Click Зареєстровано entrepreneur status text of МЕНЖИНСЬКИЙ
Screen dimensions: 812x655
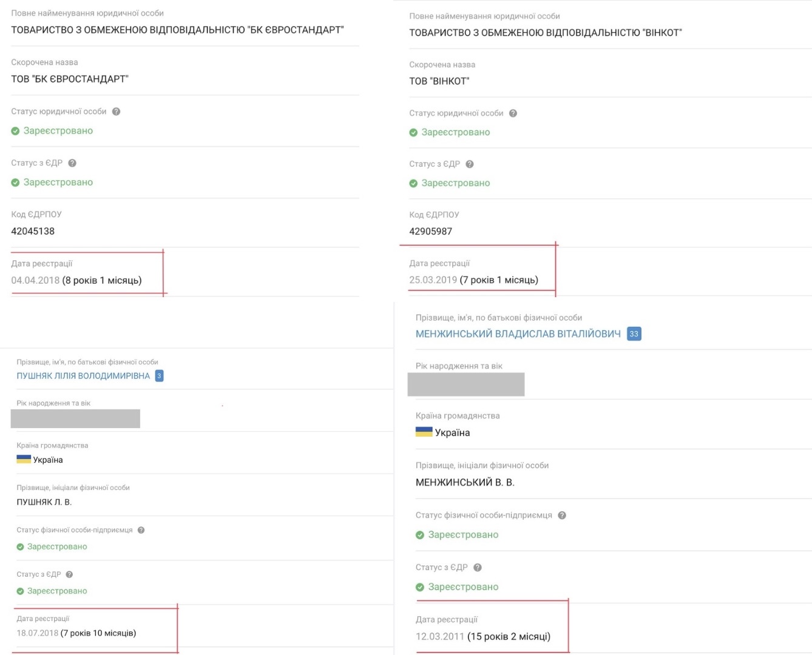(464, 535)
